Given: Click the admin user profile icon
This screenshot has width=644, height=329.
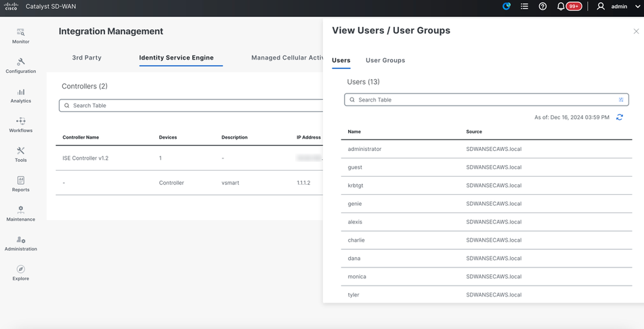Looking at the screenshot, I should (x=601, y=6).
